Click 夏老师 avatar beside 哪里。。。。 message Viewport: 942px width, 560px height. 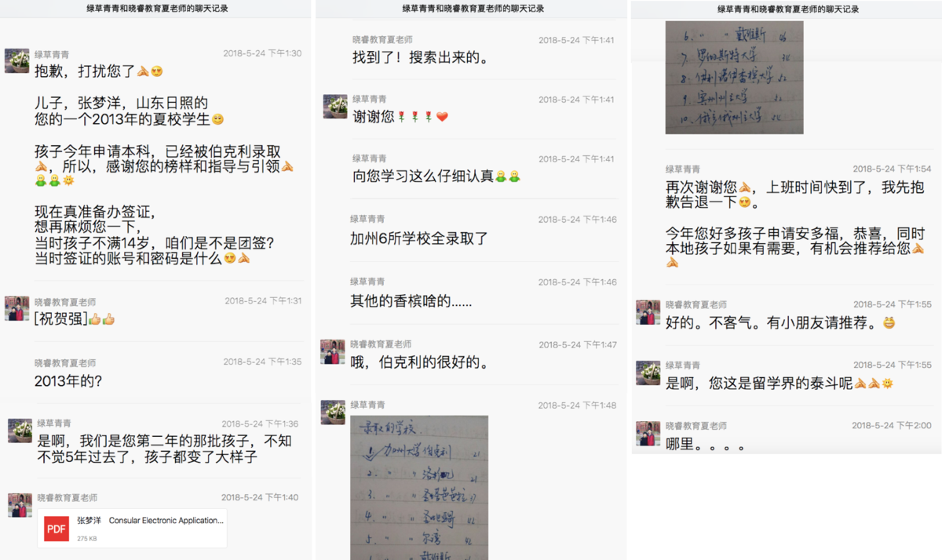point(648,433)
